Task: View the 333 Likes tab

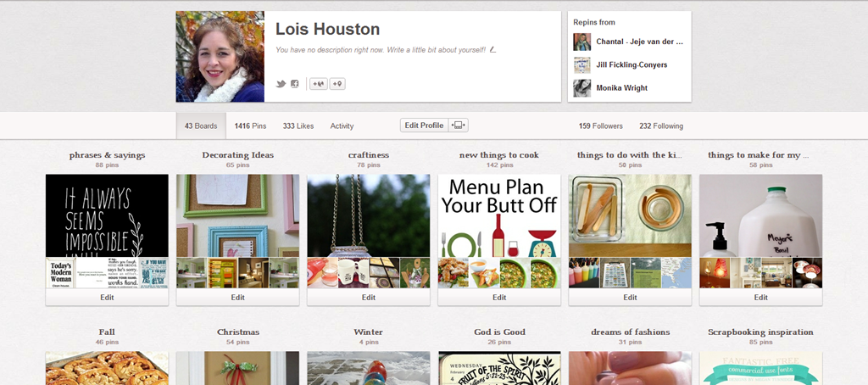Action: coord(298,126)
